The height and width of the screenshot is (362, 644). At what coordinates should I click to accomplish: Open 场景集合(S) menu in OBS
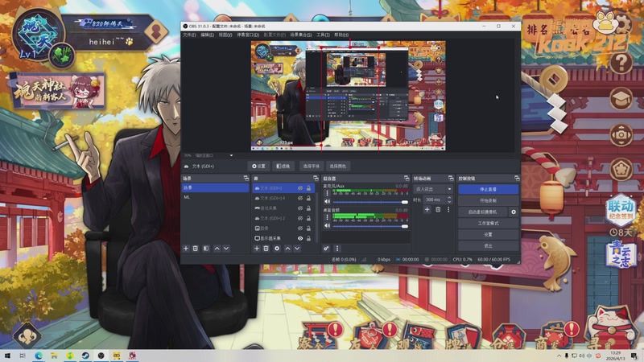pyautogui.click(x=300, y=35)
